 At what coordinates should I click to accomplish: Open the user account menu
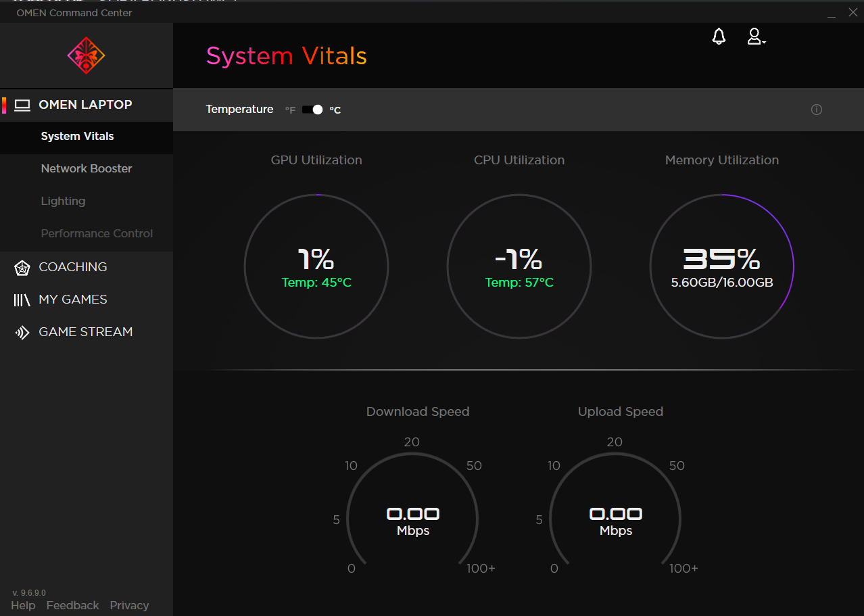(x=756, y=37)
